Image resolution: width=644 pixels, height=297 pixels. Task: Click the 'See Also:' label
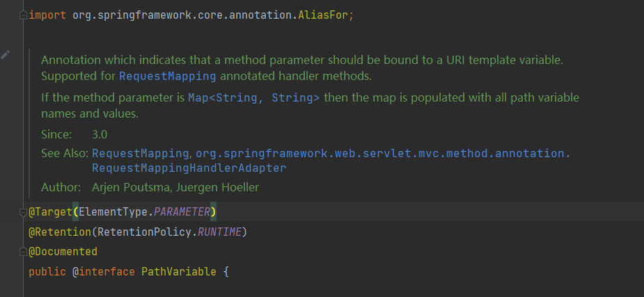coord(65,154)
